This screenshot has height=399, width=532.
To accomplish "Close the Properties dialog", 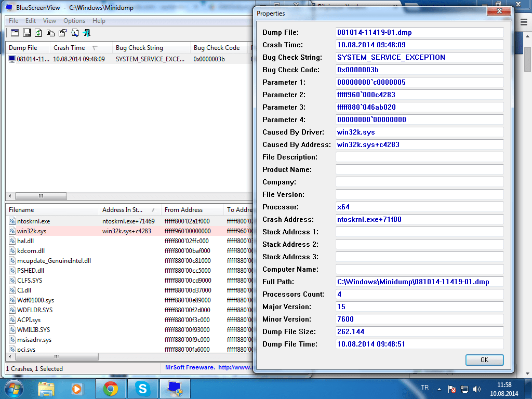I will coord(499,11).
